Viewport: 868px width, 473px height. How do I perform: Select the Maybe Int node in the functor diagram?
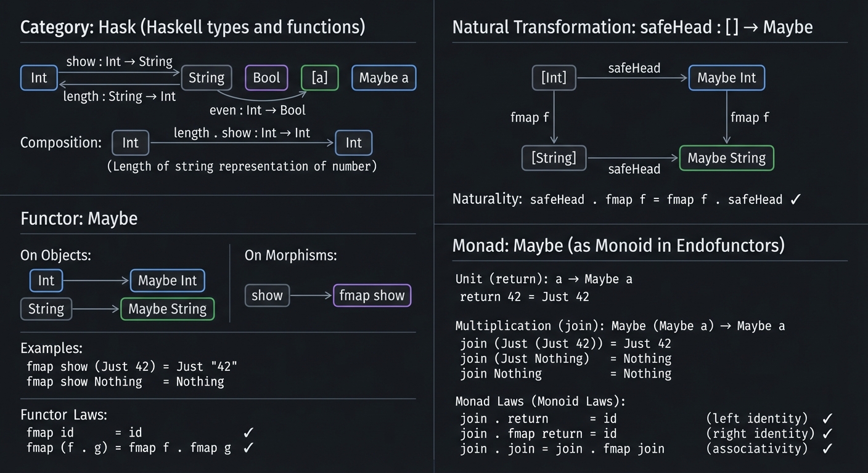pyautogui.click(x=167, y=280)
